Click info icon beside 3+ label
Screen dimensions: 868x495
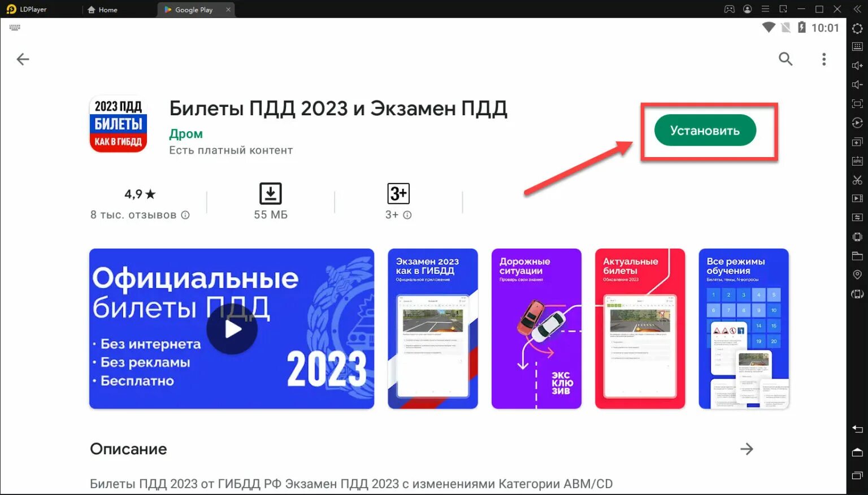coord(407,215)
